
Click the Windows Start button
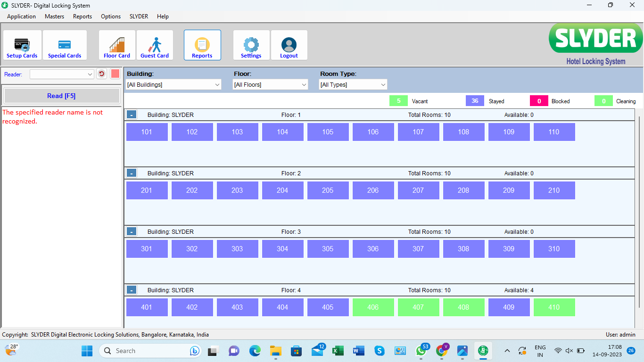tap(87, 351)
